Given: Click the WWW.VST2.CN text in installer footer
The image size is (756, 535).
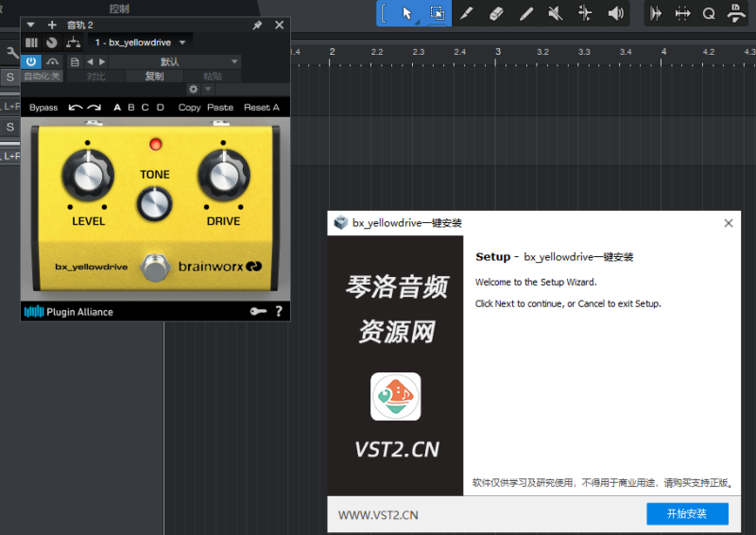Looking at the screenshot, I should tap(378, 515).
